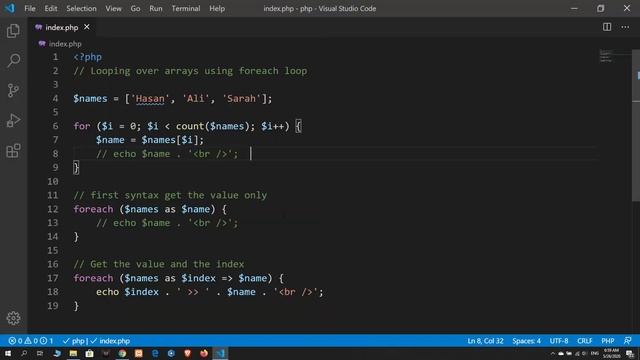Click the php check status item
This screenshot has height=360, width=640.
coord(74,341)
